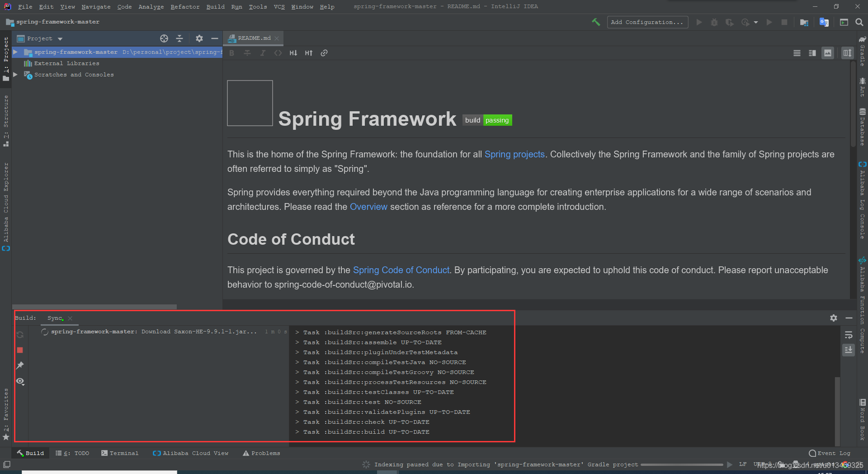Click the Pin tab icon in Build panel
This screenshot has width=868, height=474.
click(20, 365)
